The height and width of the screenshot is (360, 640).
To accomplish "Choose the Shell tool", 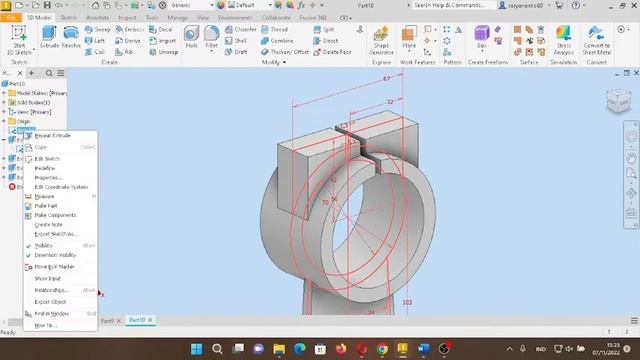I will point(236,41).
